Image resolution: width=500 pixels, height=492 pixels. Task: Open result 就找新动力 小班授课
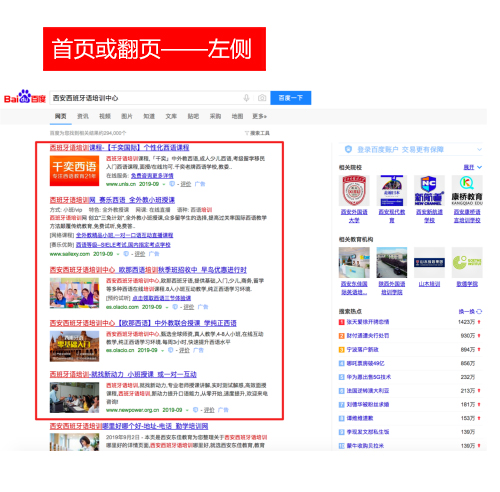(123, 374)
